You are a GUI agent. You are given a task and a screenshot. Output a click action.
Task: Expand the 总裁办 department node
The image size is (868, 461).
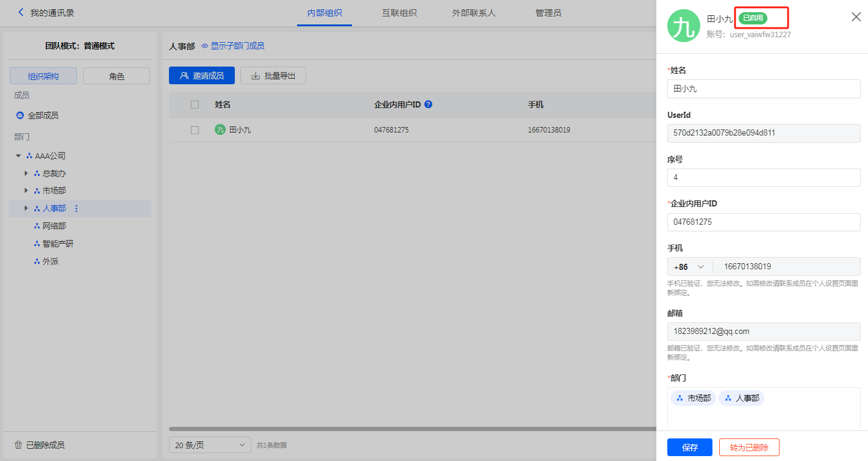[26, 173]
